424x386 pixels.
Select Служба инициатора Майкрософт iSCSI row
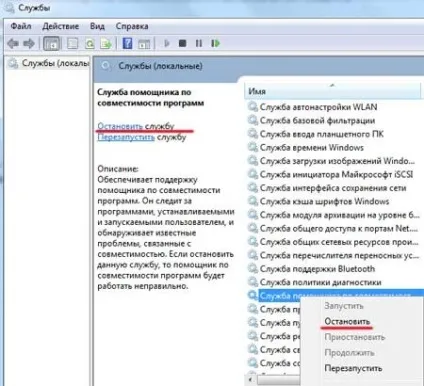tap(330, 174)
